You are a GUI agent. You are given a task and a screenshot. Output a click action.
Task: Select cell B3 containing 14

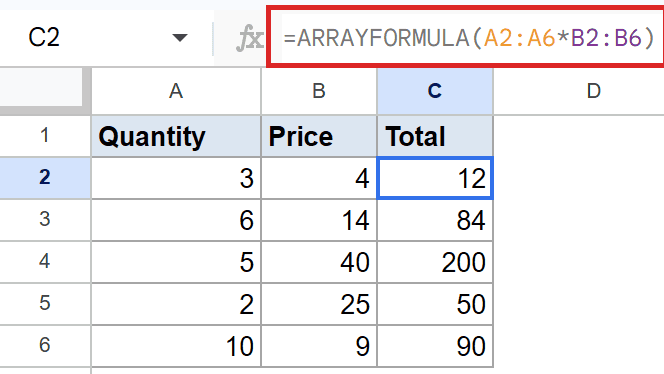[x=319, y=220]
